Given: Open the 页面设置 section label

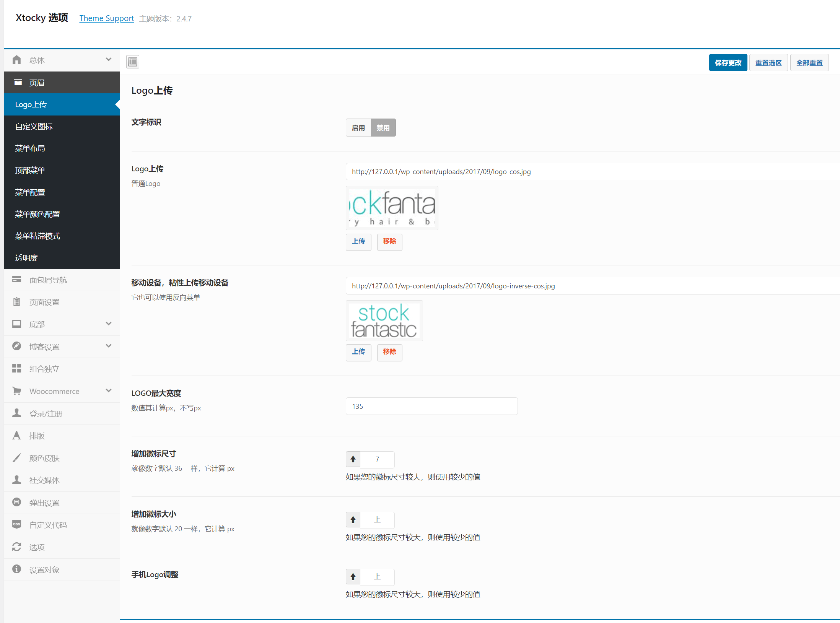Looking at the screenshot, I should click(x=44, y=302).
